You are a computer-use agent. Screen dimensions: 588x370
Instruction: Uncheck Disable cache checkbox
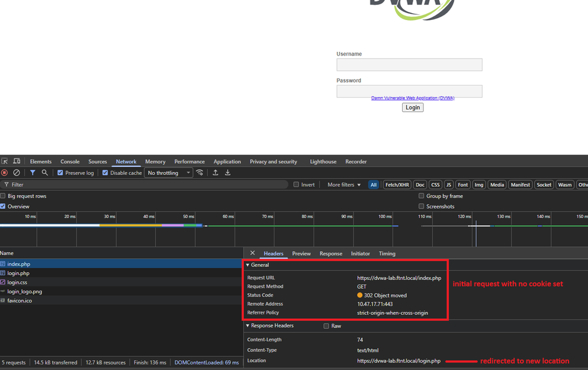pos(105,173)
